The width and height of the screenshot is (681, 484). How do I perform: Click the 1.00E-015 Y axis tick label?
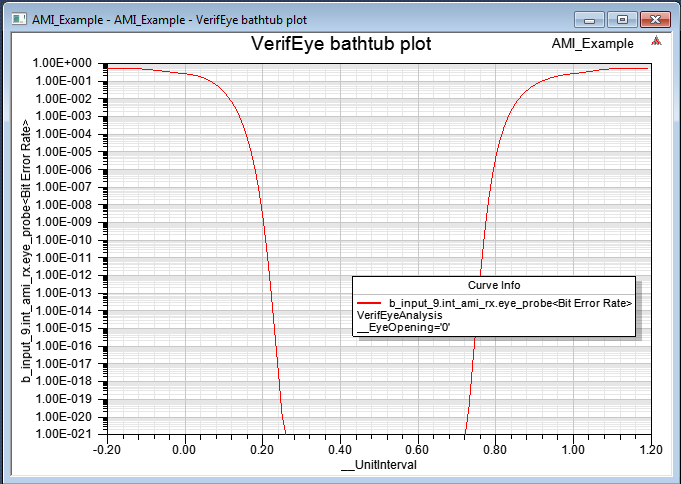64,328
